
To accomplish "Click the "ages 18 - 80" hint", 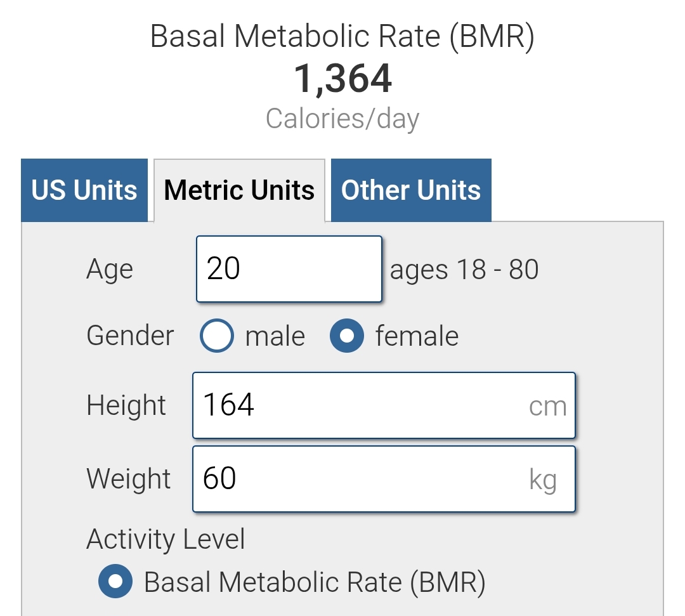I will pyautogui.click(x=464, y=270).
